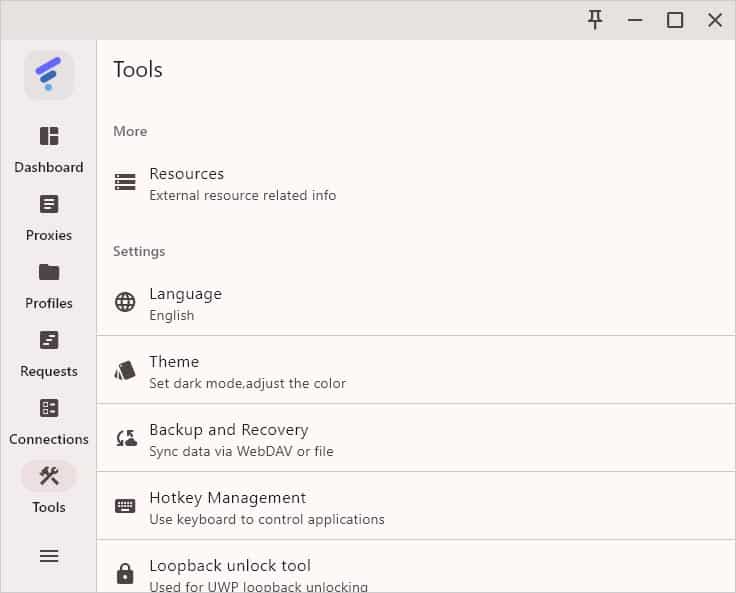
Task: Close the application window
Action: tap(715, 20)
